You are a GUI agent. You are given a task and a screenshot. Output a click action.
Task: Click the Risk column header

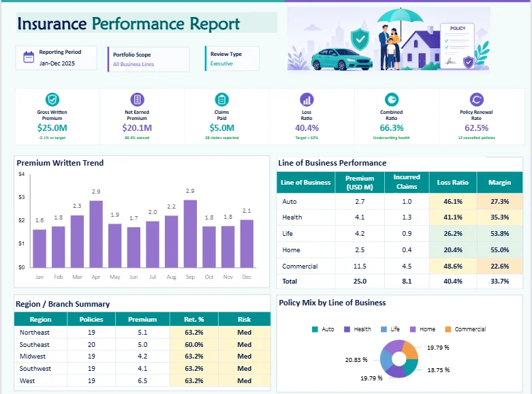tap(245, 319)
